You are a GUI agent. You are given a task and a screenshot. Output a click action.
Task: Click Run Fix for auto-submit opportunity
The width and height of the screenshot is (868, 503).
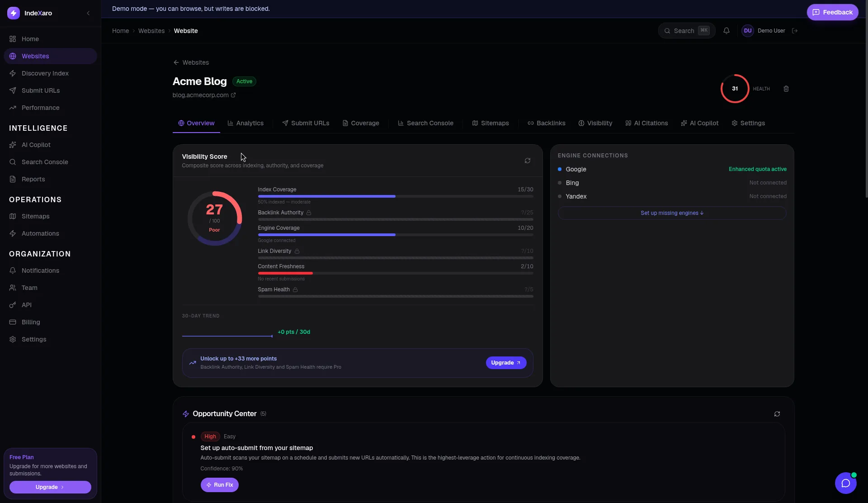220,485
